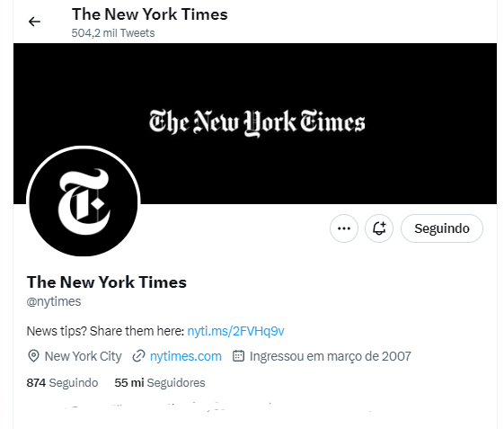Viewport: 504px width, 429px height.
Task: Turn on notifications with the bell icon
Action: [379, 228]
